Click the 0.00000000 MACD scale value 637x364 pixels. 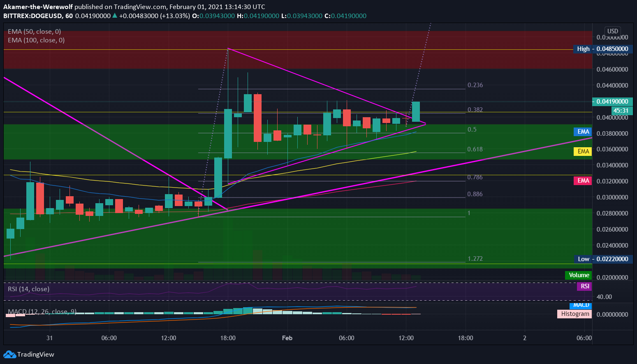(x=612, y=315)
